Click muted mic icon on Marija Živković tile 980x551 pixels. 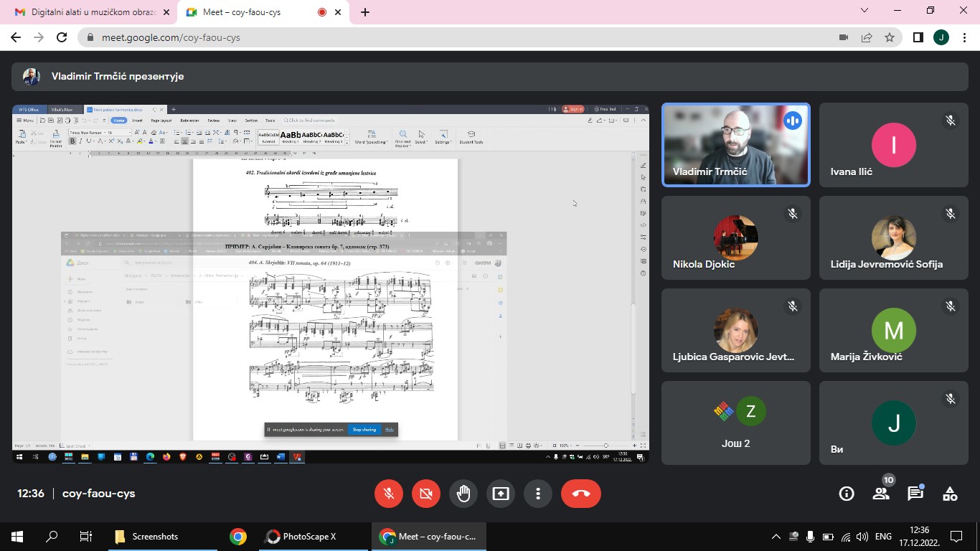(951, 306)
